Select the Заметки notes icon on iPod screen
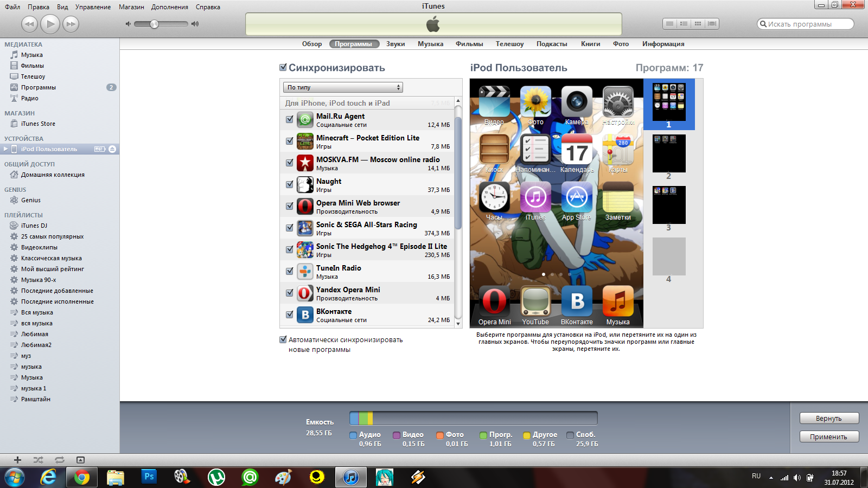The width and height of the screenshot is (868, 488). [618, 197]
